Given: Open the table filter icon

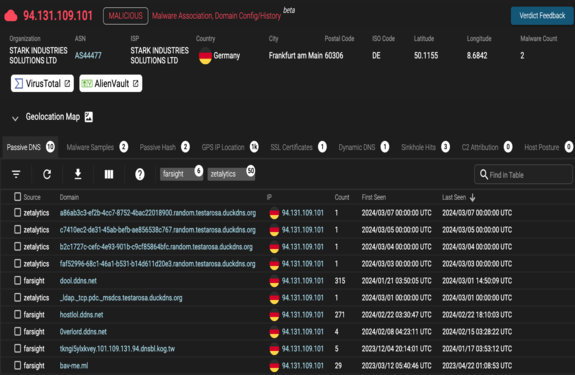Looking at the screenshot, I should pyautogui.click(x=16, y=174).
